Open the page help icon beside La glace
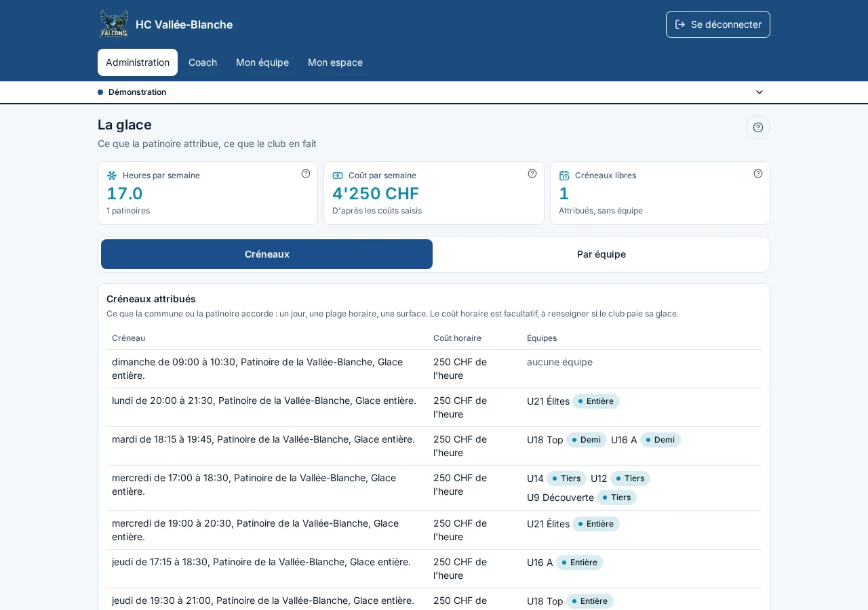The height and width of the screenshot is (610, 868). click(x=758, y=127)
